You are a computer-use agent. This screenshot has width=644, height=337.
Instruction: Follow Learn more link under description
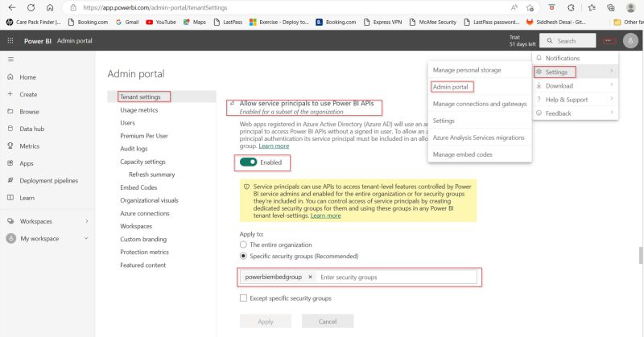274,146
